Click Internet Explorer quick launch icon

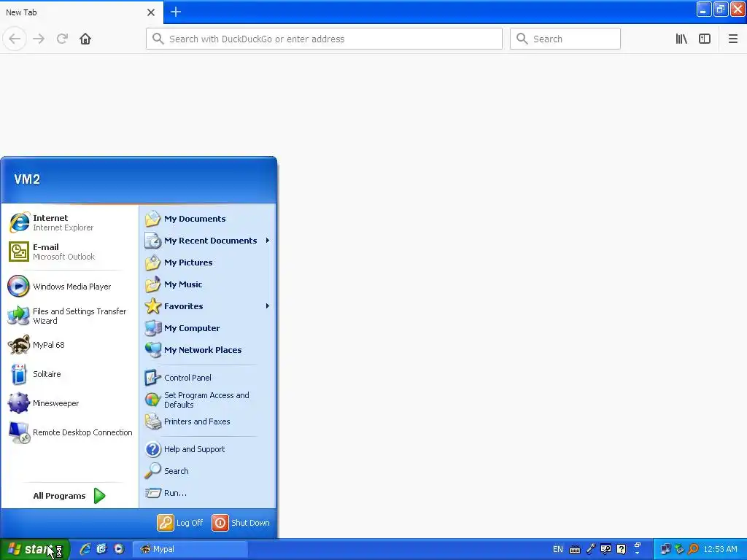[85, 549]
